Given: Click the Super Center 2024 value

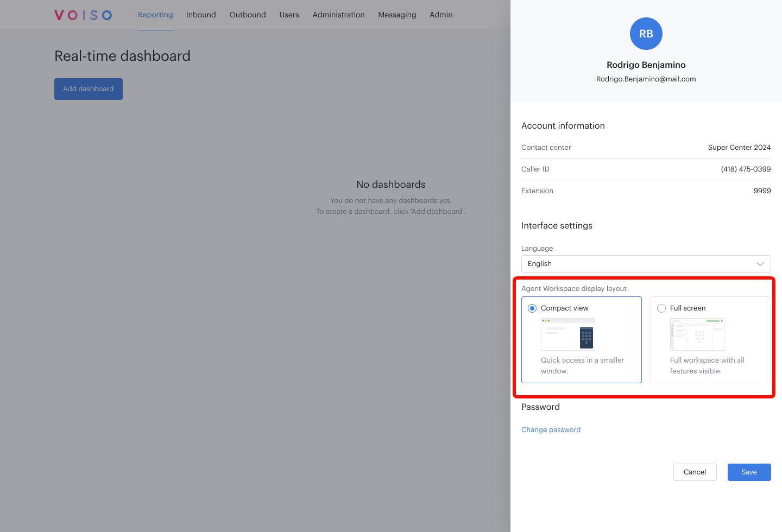Looking at the screenshot, I should pos(739,148).
